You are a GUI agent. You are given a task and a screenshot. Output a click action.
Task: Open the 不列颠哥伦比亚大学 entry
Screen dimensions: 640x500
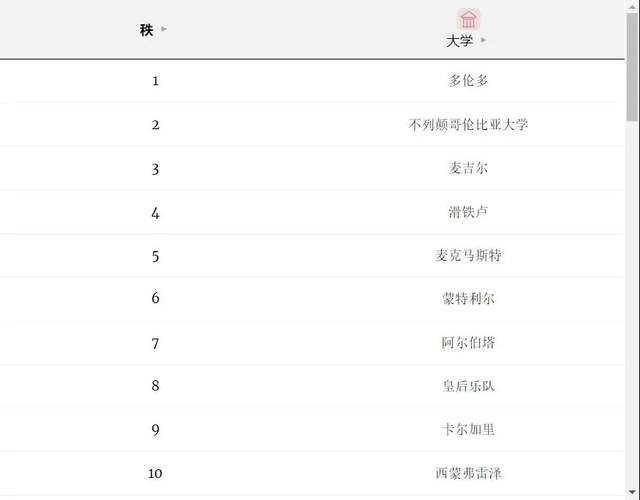pos(468,124)
